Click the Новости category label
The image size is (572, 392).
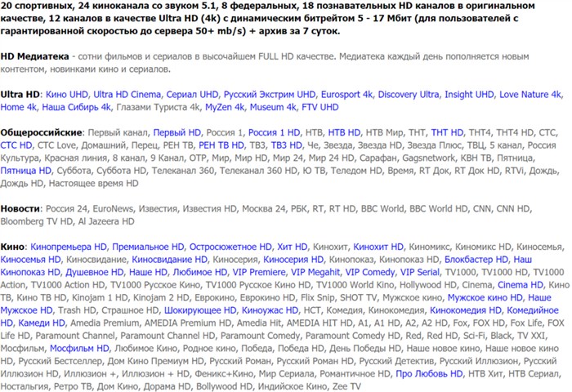(20, 209)
